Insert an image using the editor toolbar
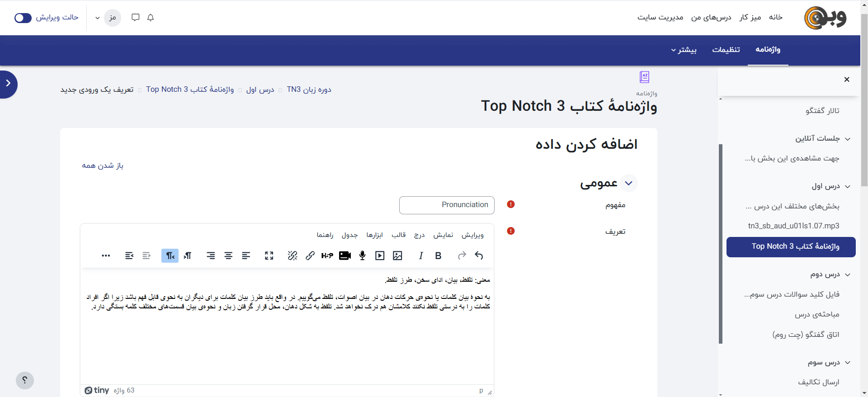Image resolution: width=868 pixels, height=397 pixels. pos(397,256)
